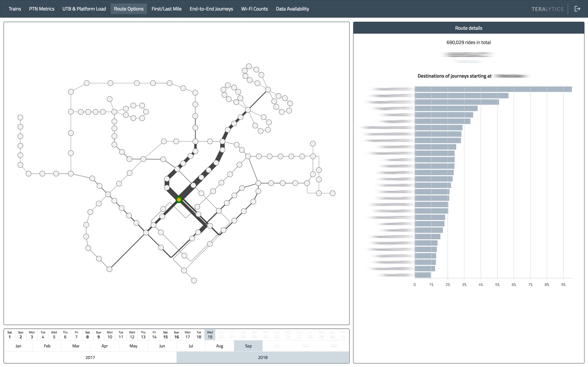Go to First/Last Mile tab
This screenshot has width=588, height=367.
point(166,9)
